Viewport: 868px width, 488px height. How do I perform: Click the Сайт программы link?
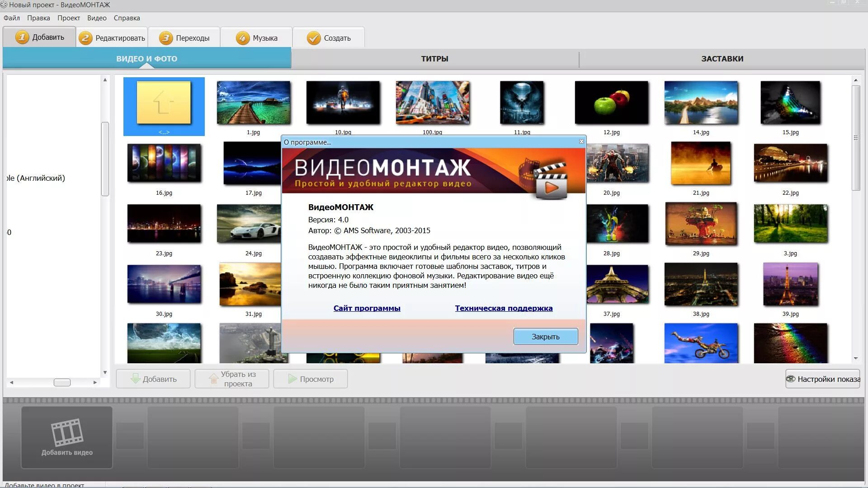click(x=367, y=308)
